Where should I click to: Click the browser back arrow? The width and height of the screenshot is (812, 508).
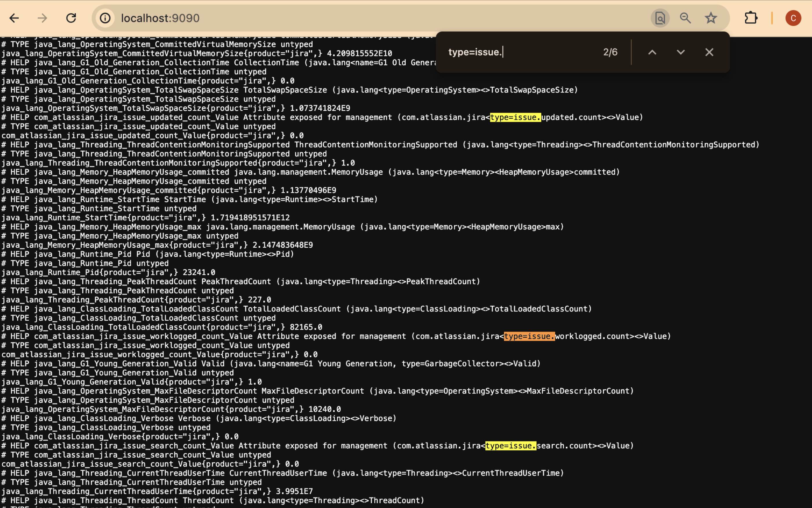pos(14,18)
